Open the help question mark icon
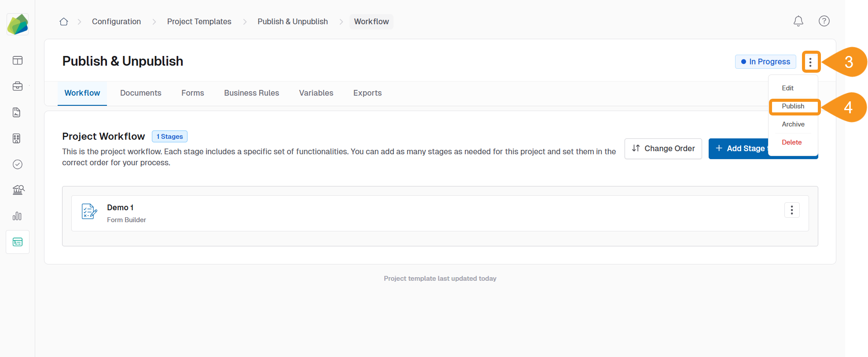Viewport: 868px width, 357px height. pos(824,21)
